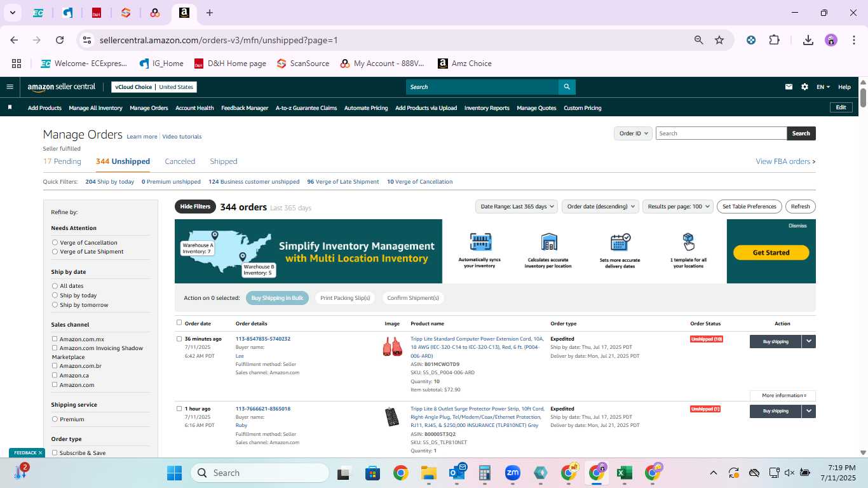Open the messages envelope icon
The width and height of the screenshot is (868, 488).
coord(789,87)
